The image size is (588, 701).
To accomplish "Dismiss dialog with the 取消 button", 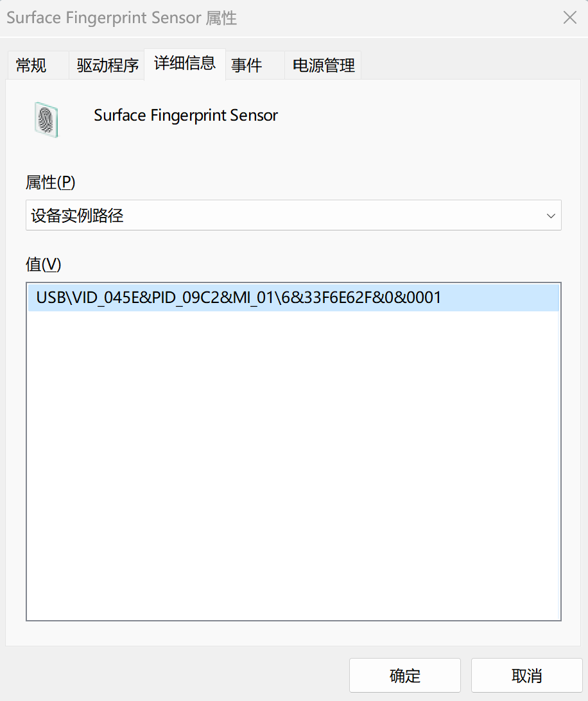I will (x=527, y=675).
